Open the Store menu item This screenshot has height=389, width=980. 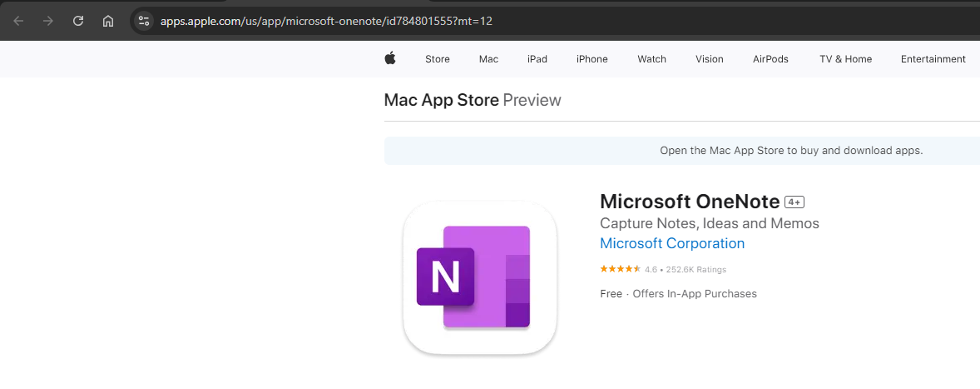click(x=438, y=59)
